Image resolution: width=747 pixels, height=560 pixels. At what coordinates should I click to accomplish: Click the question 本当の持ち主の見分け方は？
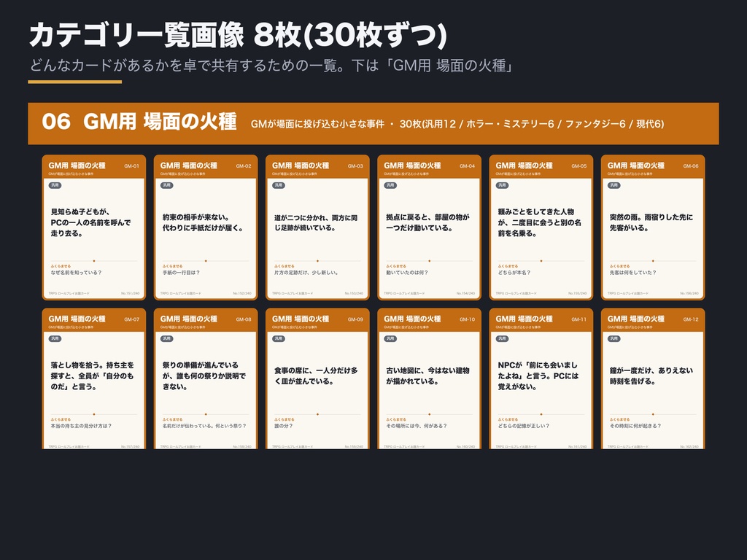[81, 426]
